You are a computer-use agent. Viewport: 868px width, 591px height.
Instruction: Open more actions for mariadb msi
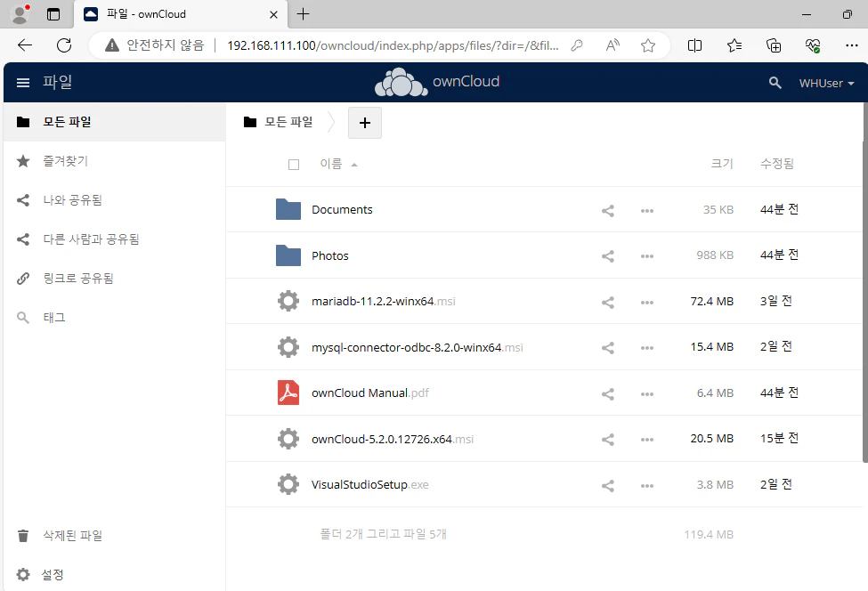tap(647, 302)
